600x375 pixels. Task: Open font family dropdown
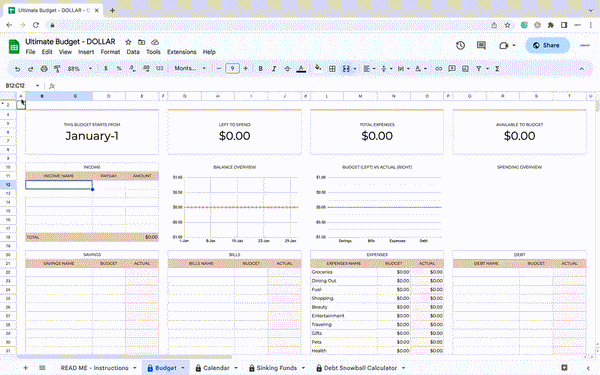pyautogui.click(x=190, y=68)
